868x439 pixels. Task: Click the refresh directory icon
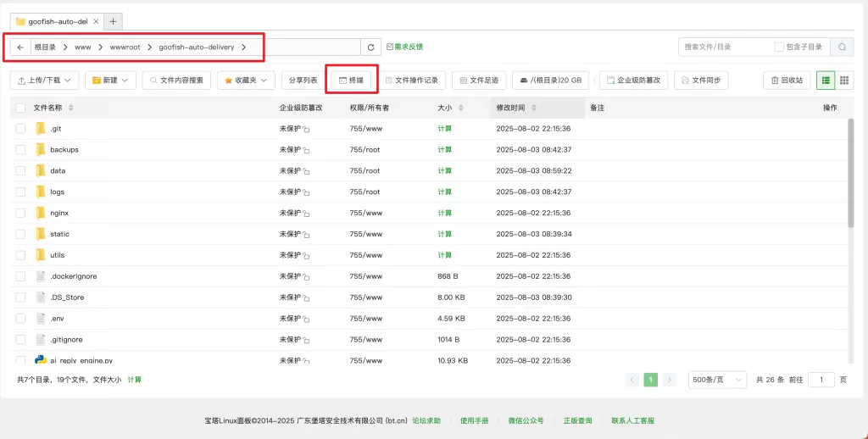click(x=370, y=47)
